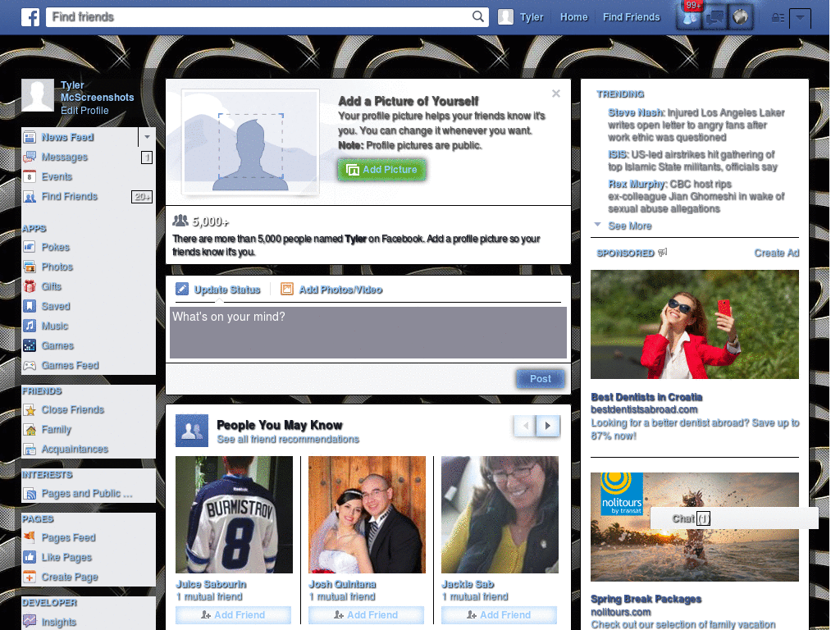Click the Music note icon
Viewport: 840px width, 630px height.
coord(30,326)
